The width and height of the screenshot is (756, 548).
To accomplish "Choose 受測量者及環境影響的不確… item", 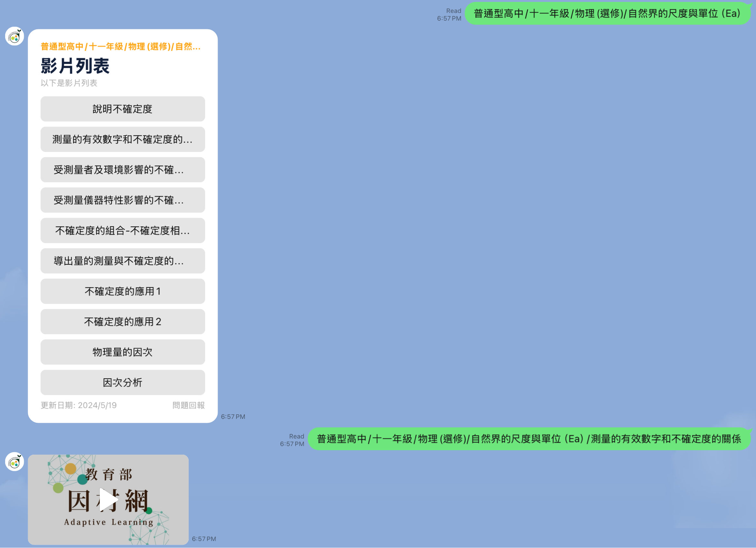I will [123, 170].
